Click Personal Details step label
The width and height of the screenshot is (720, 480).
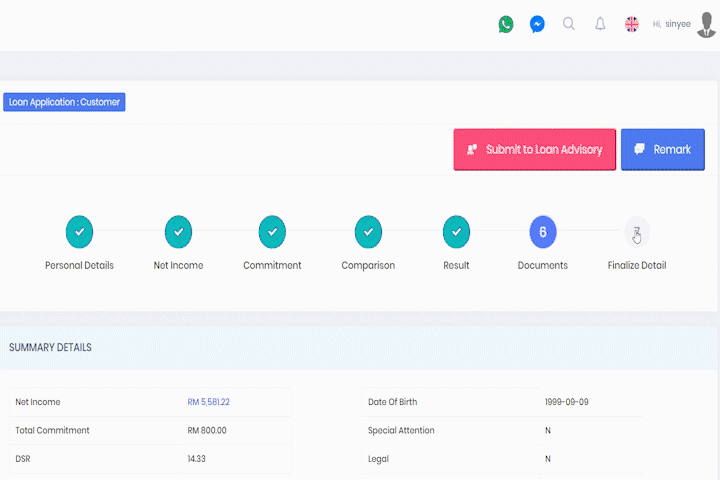(x=79, y=265)
